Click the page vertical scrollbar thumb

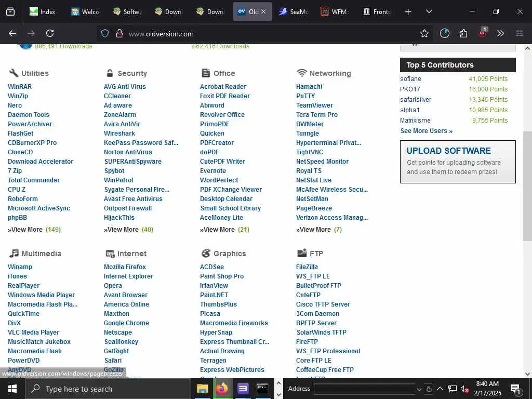527,187
